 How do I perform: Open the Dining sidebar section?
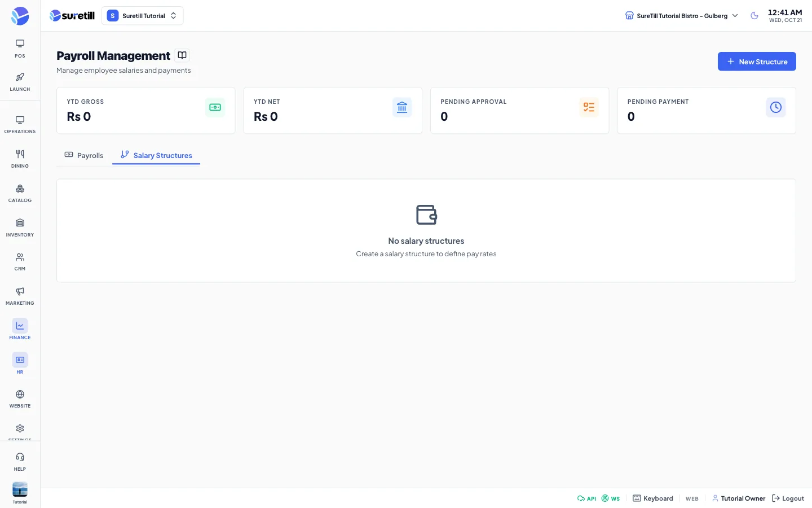20,159
